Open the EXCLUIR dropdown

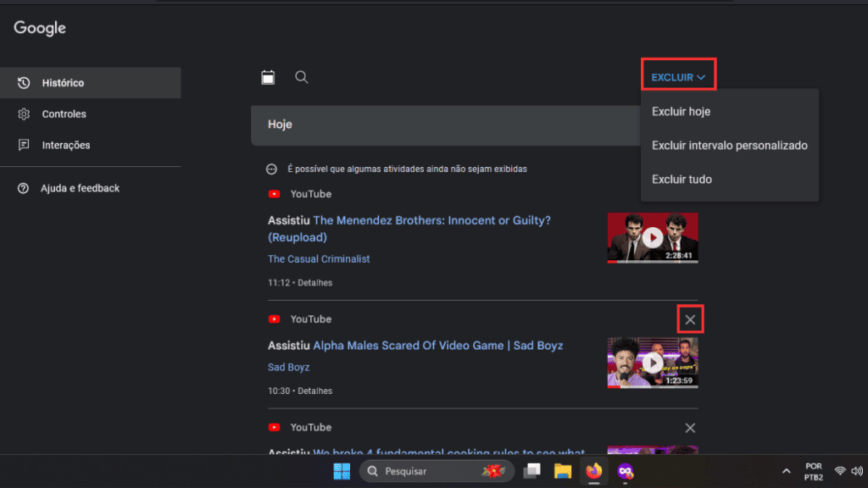click(x=677, y=75)
